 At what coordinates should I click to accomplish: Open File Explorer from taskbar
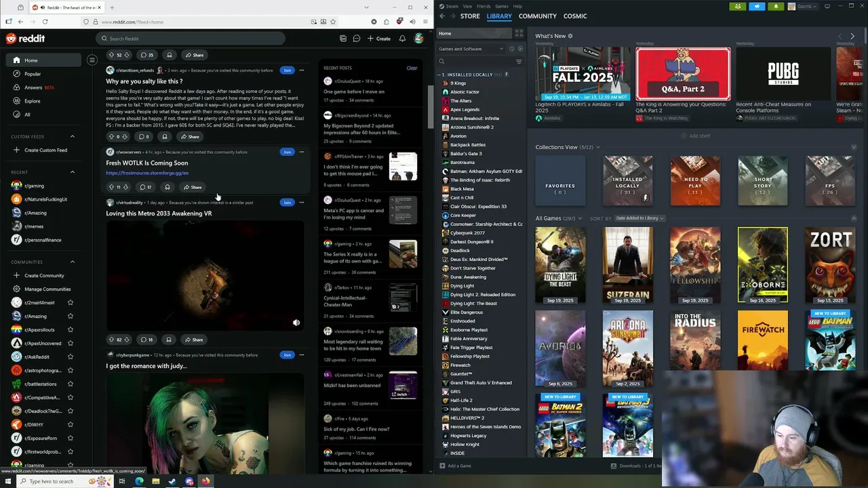pyautogui.click(x=155, y=481)
